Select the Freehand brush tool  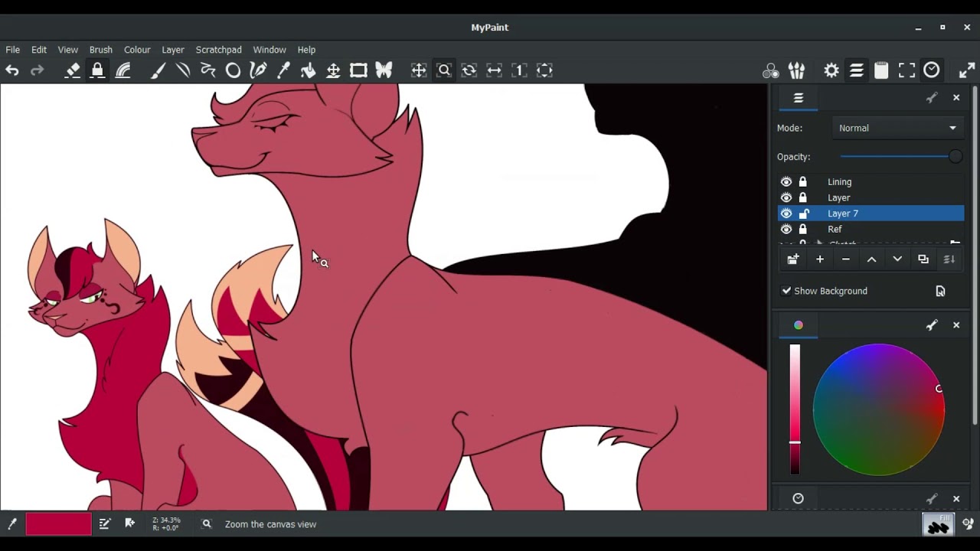(x=158, y=70)
